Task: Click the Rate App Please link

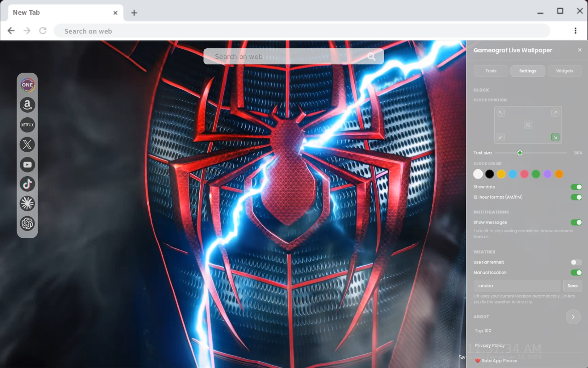Action: [x=496, y=361]
